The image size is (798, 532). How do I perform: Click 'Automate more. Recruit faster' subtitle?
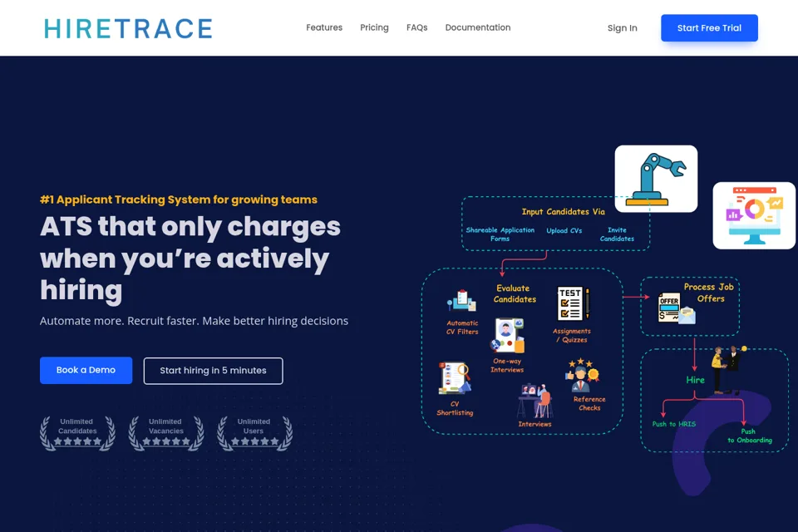click(x=194, y=321)
